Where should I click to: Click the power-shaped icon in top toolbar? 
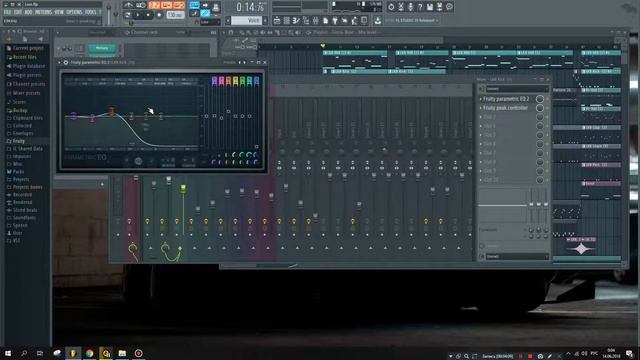click(391, 7)
